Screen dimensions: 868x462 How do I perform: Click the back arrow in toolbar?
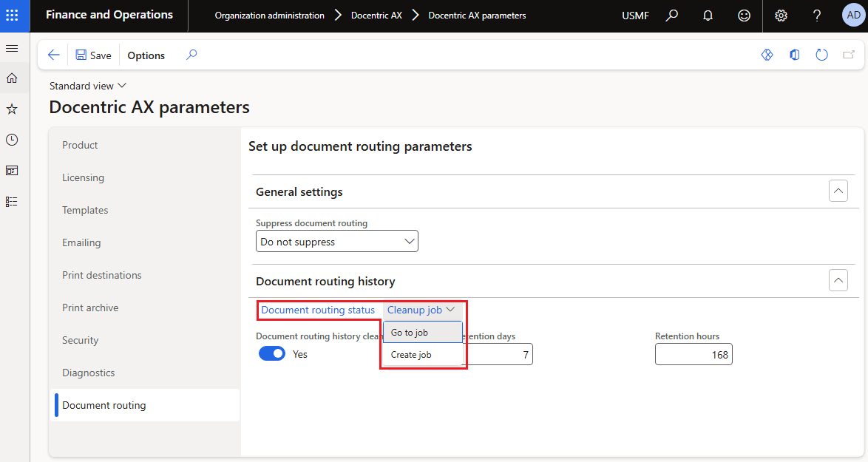[x=53, y=55]
